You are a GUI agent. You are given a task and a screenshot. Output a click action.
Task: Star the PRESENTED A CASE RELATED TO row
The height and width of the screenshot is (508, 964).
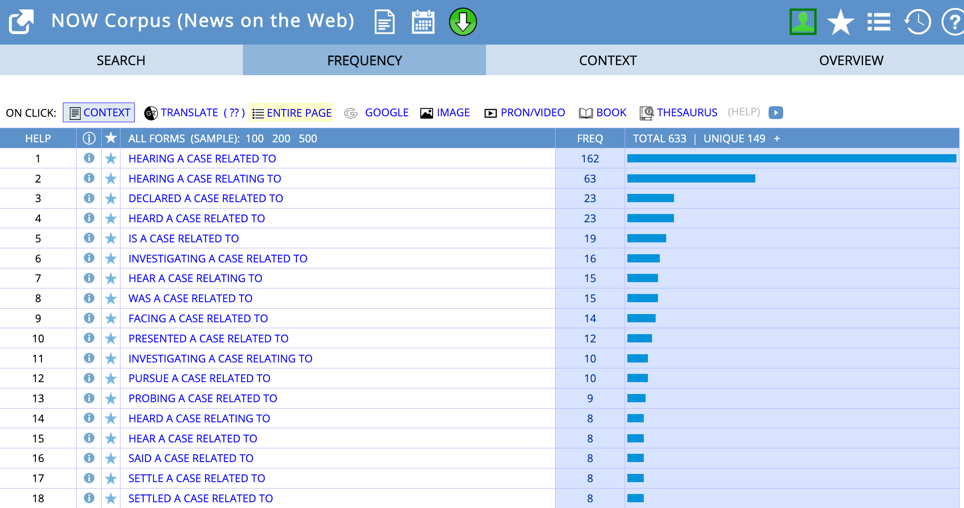coord(111,338)
